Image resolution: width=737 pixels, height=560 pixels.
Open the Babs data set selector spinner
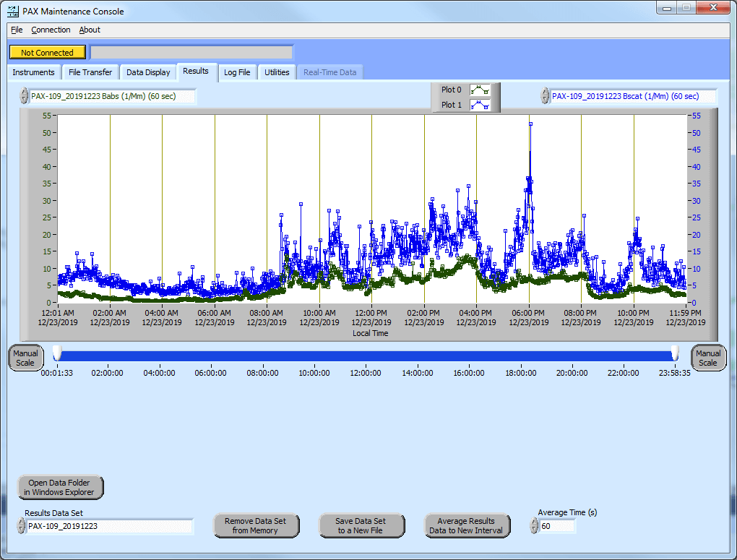[24, 96]
